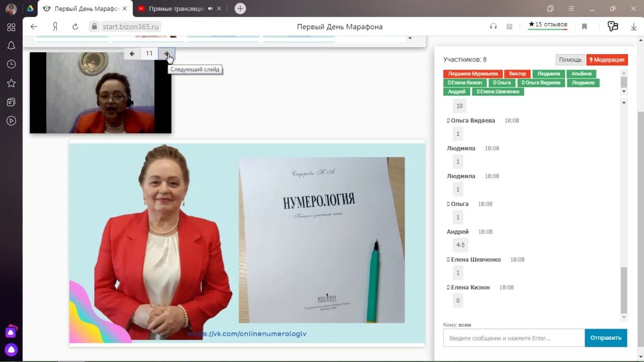Viewport: 644px width, 362px height.
Task: Click the chat scrollbar up arrow
Action: [624, 103]
